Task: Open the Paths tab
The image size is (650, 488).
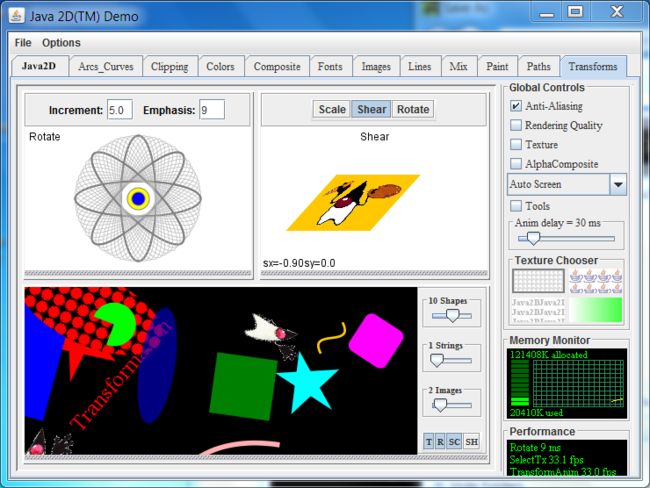Action: (x=538, y=66)
